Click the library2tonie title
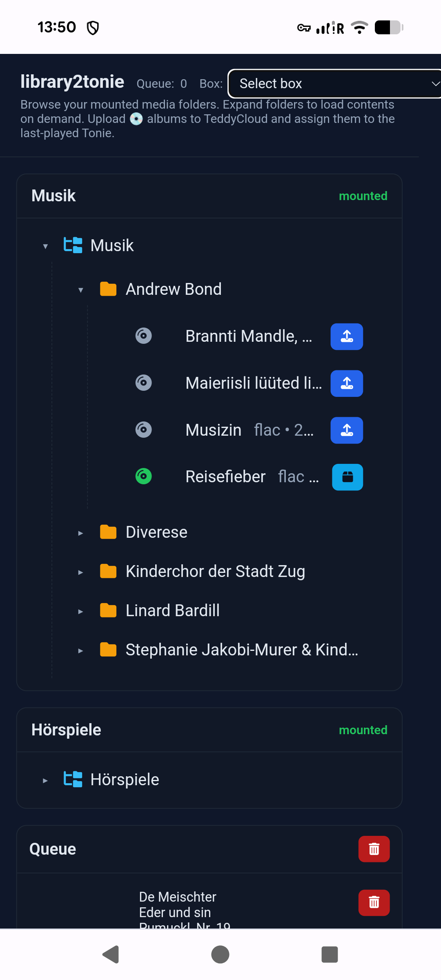This screenshot has height=980, width=441. point(72,82)
